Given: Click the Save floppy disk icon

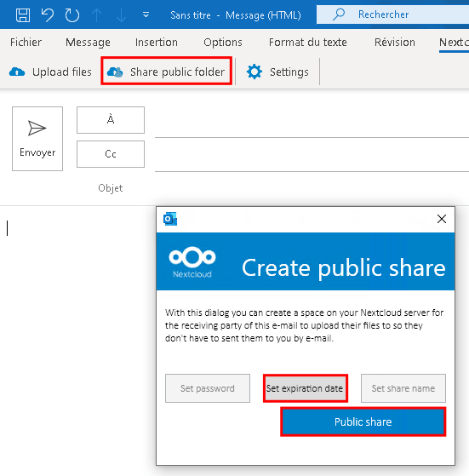Looking at the screenshot, I should 23,14.
